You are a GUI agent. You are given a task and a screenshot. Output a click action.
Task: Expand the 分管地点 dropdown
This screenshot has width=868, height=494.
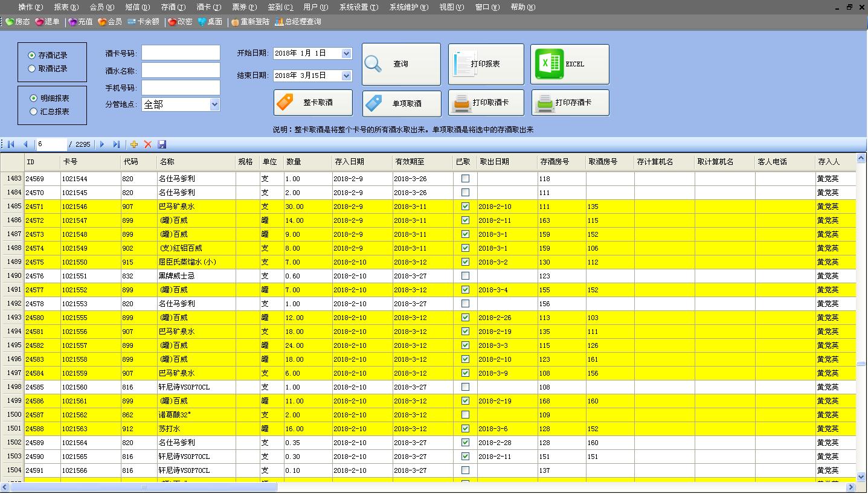pyautogui.click(x=214, y=104)
